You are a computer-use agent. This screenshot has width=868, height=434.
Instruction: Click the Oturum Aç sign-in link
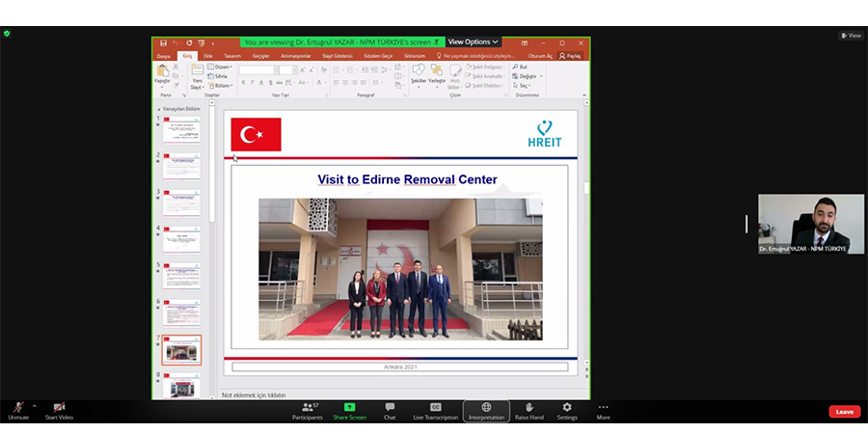pyautogui.click(x=540, y=56)
